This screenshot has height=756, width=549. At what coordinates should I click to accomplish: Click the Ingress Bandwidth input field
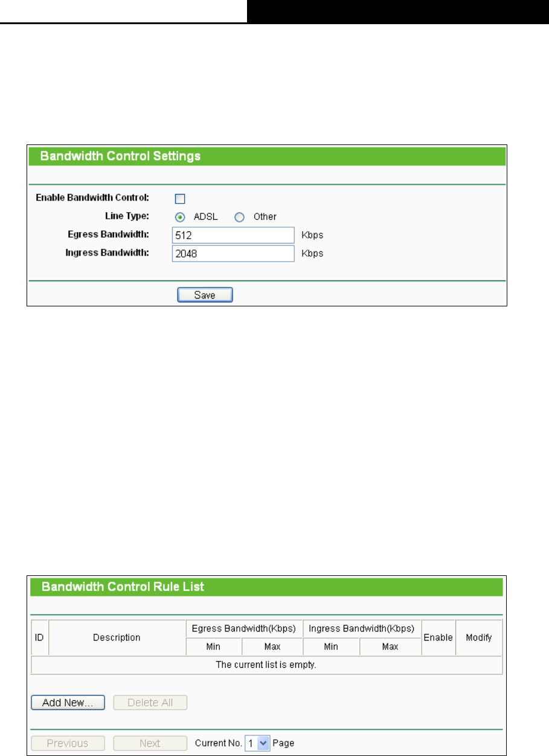[233, 253]
